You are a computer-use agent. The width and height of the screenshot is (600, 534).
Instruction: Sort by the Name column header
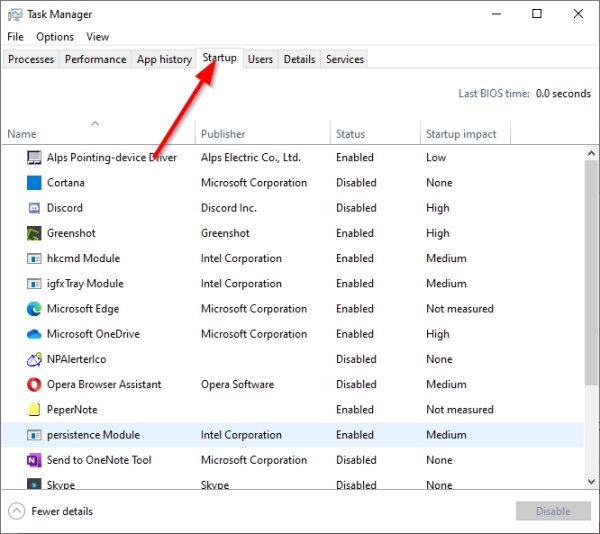tap(98, 131)
